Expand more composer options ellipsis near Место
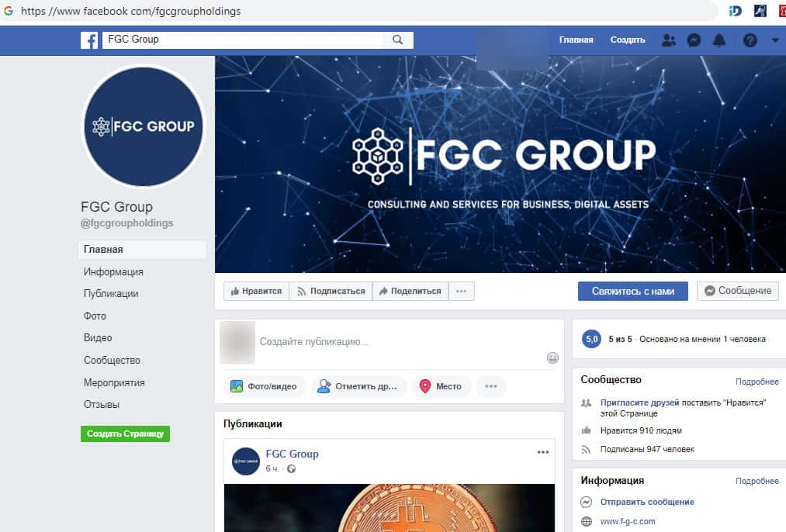The height and width of the screenshot is (532, 786). point(491,386)
